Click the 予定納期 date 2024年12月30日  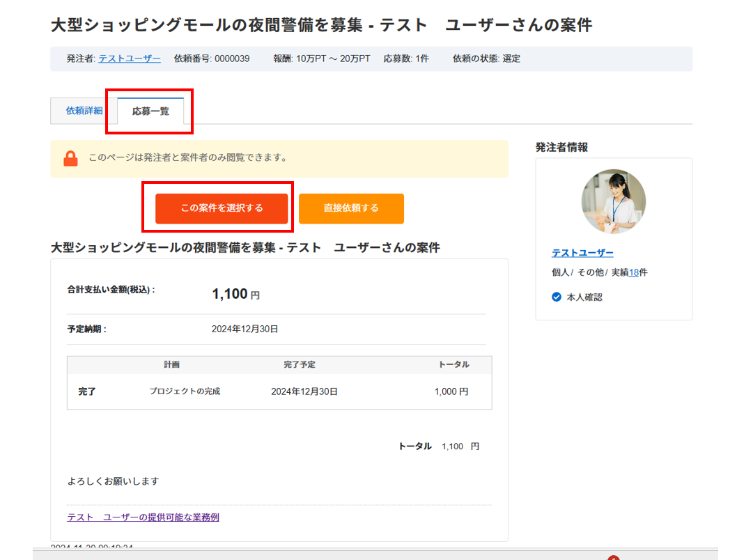tap(245, 329)
